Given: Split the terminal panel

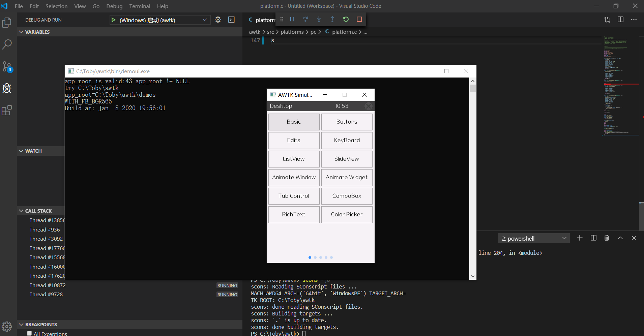Looking at the screenshot, I should point(593,238).
